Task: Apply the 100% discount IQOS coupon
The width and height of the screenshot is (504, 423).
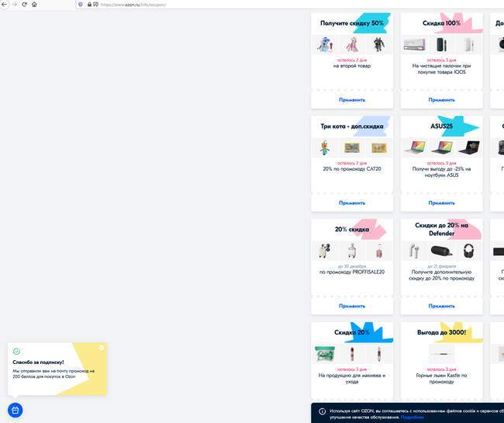Action: tap(441, 99)
